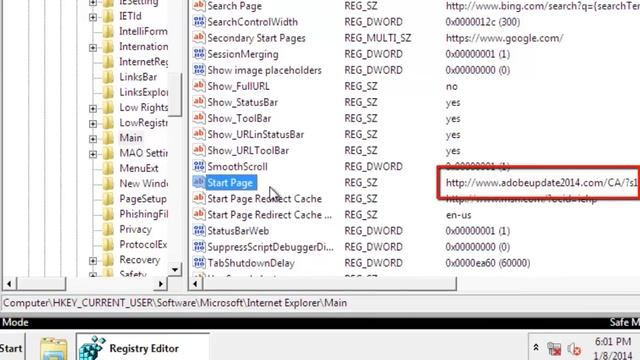Viewport: 640px width, 360px height.
Task: Click the SuppressScriptDebuggerDi... DWORD icon
Action: click(199, 247)
